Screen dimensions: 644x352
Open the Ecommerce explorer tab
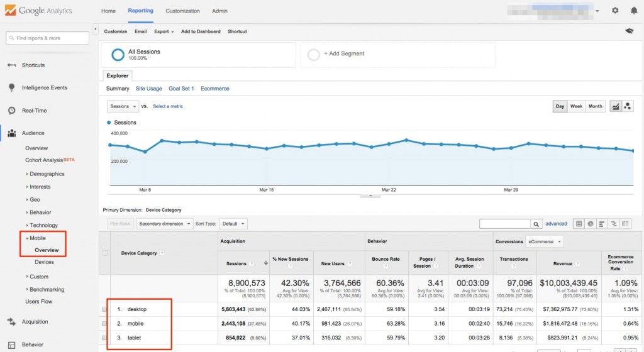click(215, 89)
